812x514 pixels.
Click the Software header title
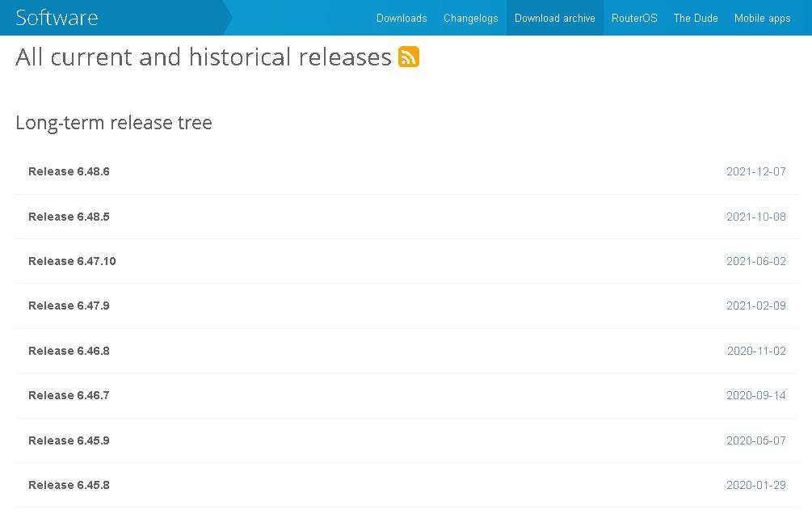point(57,18)
